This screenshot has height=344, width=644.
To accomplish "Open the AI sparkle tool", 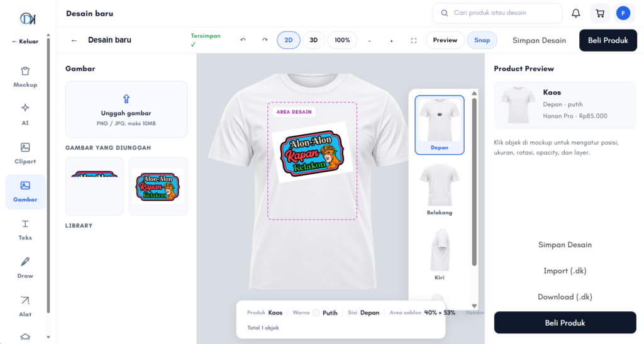I will [25, 115].
